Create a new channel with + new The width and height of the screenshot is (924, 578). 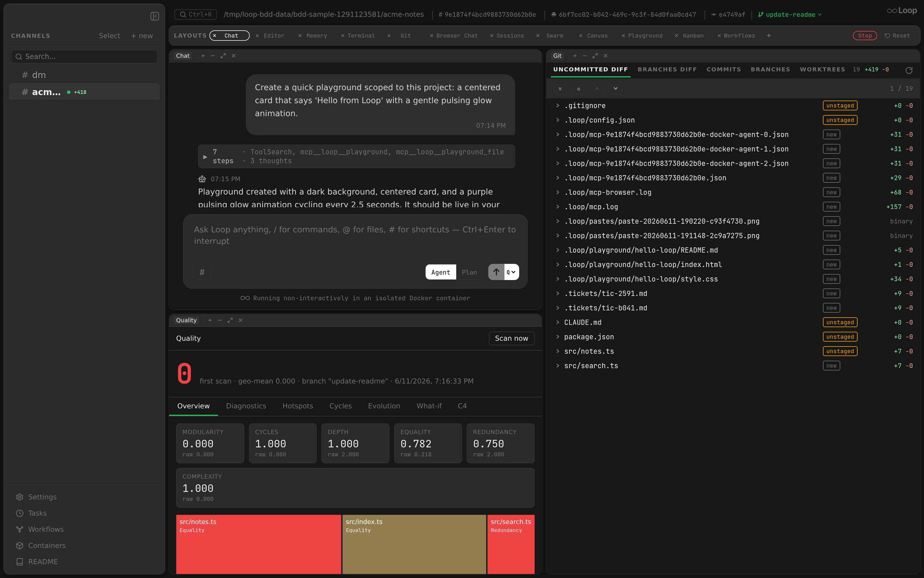(x=142, y=36)
